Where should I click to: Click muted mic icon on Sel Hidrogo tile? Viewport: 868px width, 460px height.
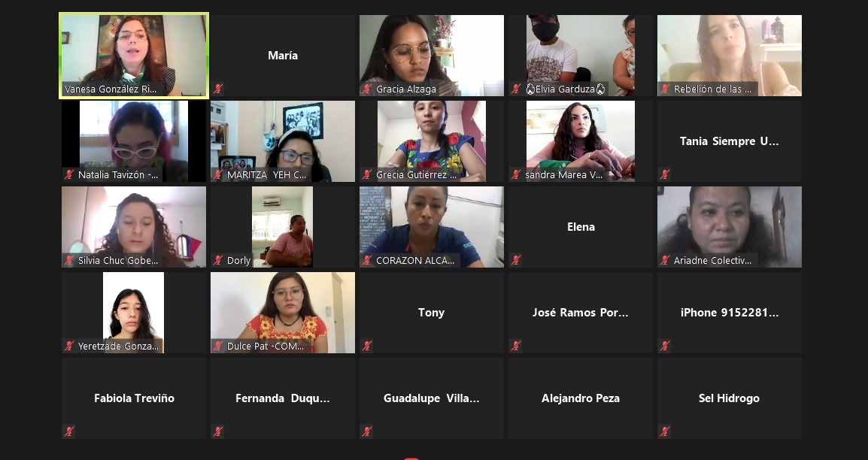tap(665, 431)
